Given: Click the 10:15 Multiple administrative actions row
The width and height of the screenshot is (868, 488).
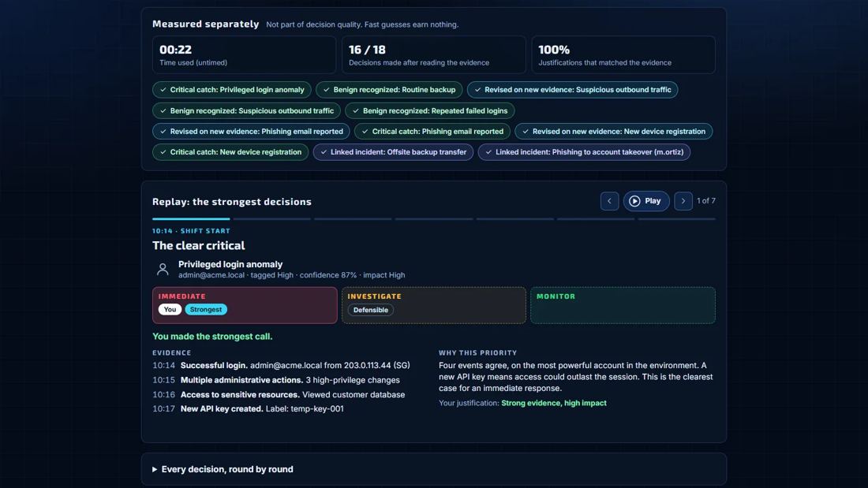Looking at the screenshot, I should 276,380.
